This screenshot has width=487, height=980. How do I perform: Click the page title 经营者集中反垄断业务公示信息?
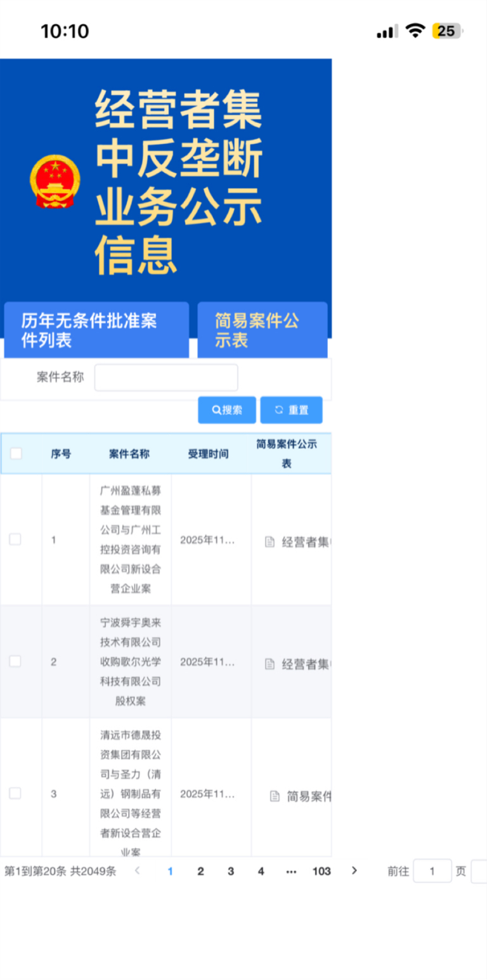179,183
